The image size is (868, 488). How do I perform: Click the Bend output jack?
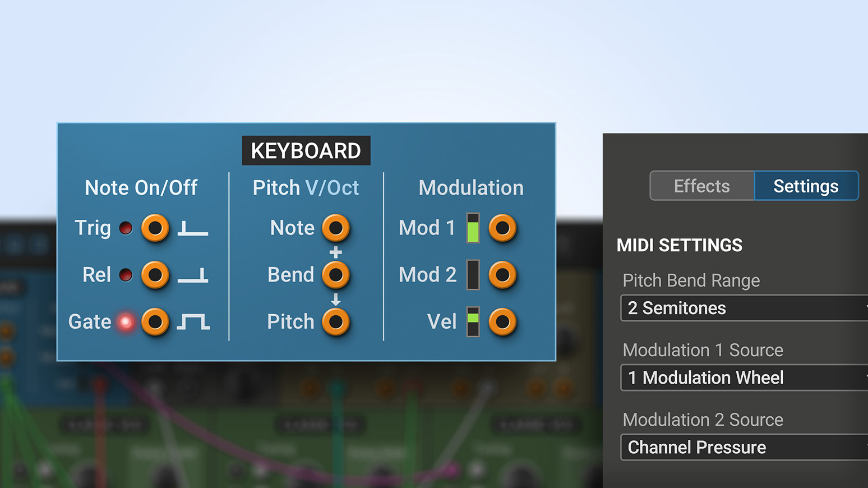[x=336, y=275]
